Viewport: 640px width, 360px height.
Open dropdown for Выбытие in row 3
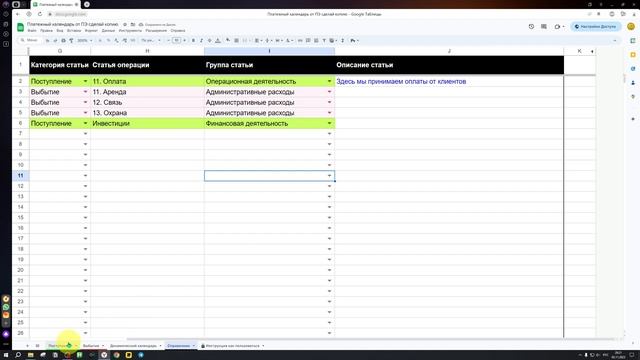(85, 92)
